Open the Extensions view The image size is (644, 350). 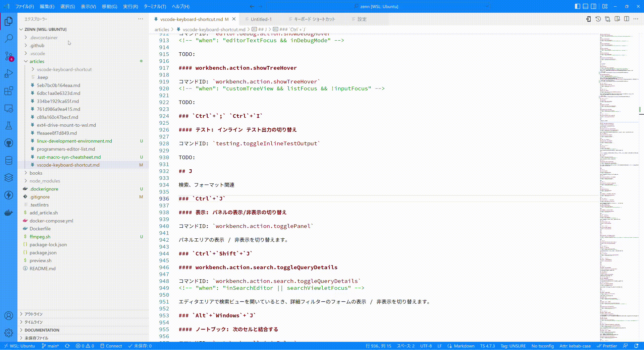(x=9, y=91)
